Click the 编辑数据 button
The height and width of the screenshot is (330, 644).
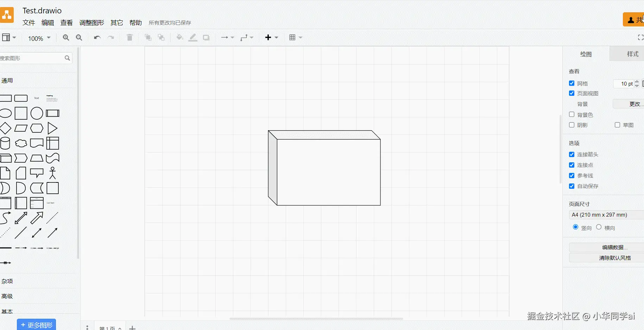click(606, 247)
